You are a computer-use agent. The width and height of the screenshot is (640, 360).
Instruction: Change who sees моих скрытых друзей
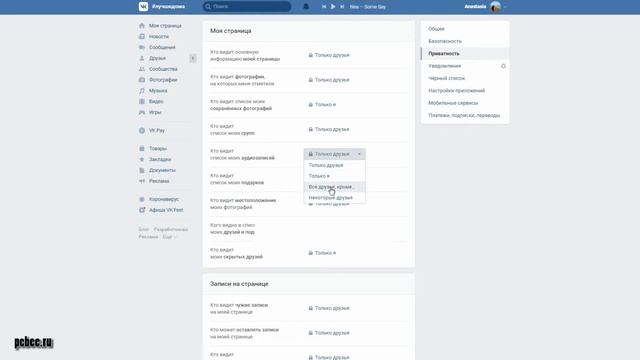322,253
